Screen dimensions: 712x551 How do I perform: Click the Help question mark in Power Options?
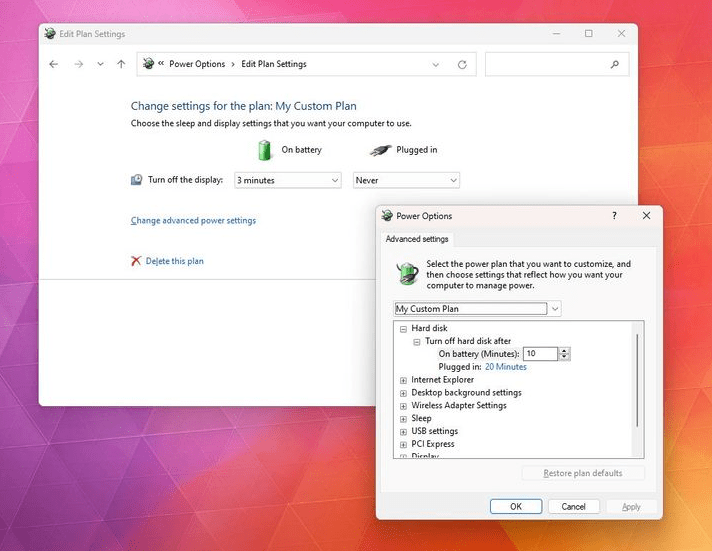[x=614, y=216]
